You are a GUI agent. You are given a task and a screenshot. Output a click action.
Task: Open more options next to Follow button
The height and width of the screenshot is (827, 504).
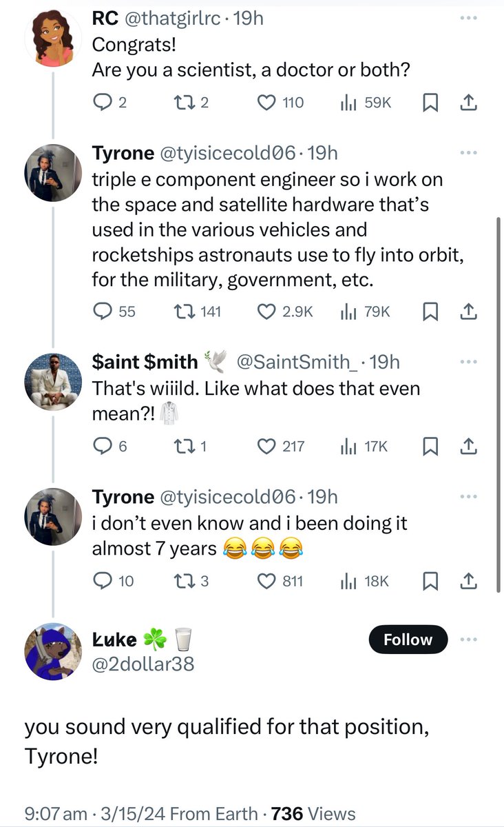(x=468, y=640)
